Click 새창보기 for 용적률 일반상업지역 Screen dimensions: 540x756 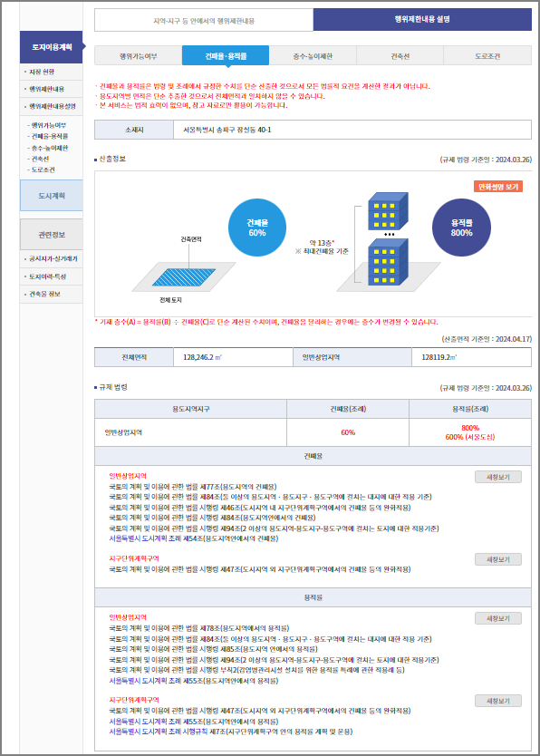coord(498,618)
